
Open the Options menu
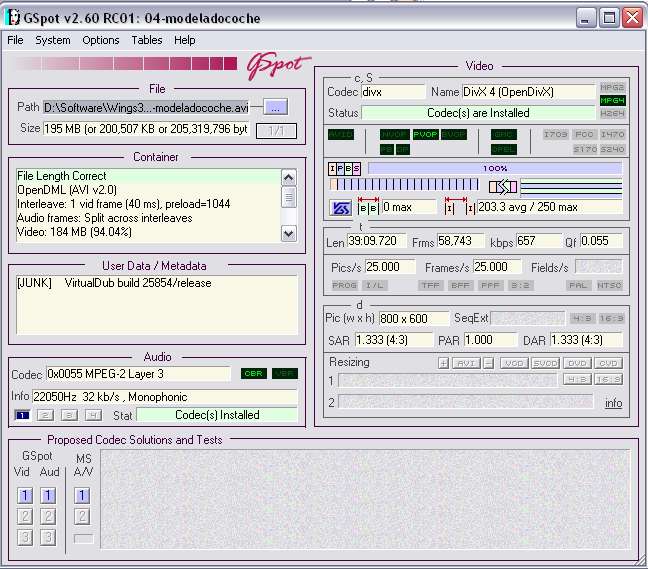coord(100,40)
